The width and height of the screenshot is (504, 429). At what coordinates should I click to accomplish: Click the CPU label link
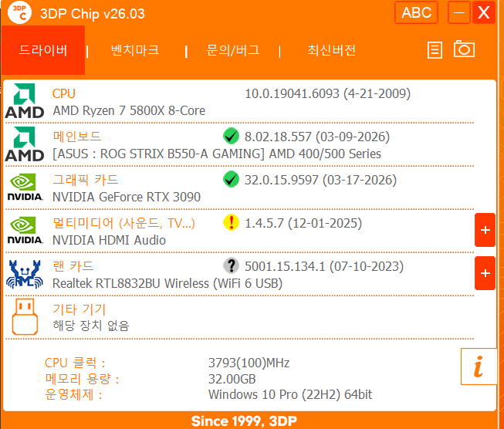[63, 93]
